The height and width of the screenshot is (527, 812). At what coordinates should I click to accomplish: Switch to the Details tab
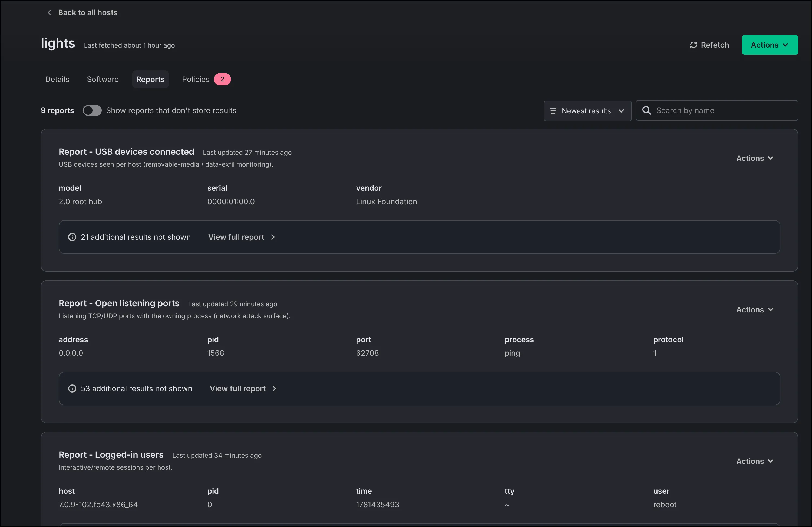pos(57,79)
